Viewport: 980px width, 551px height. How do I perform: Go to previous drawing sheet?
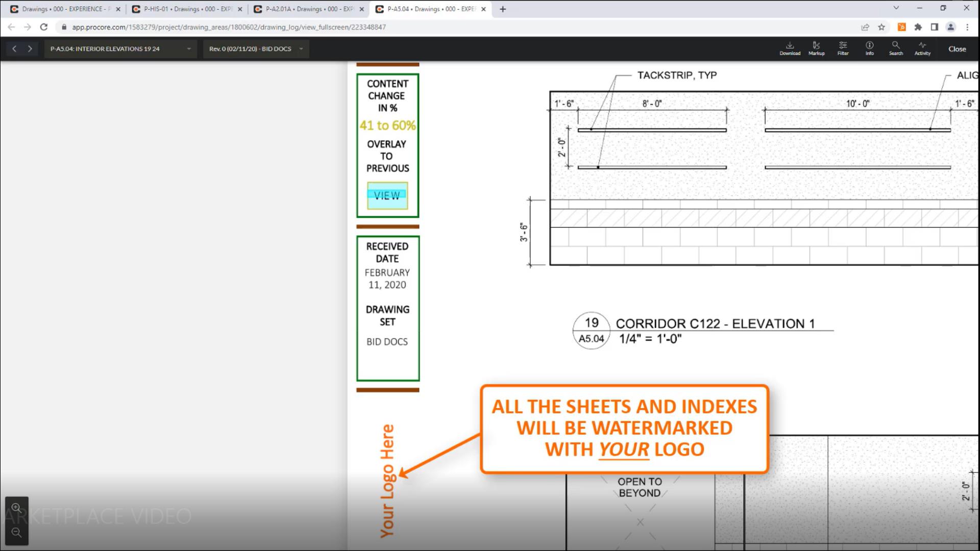click(x=14, y=49)
